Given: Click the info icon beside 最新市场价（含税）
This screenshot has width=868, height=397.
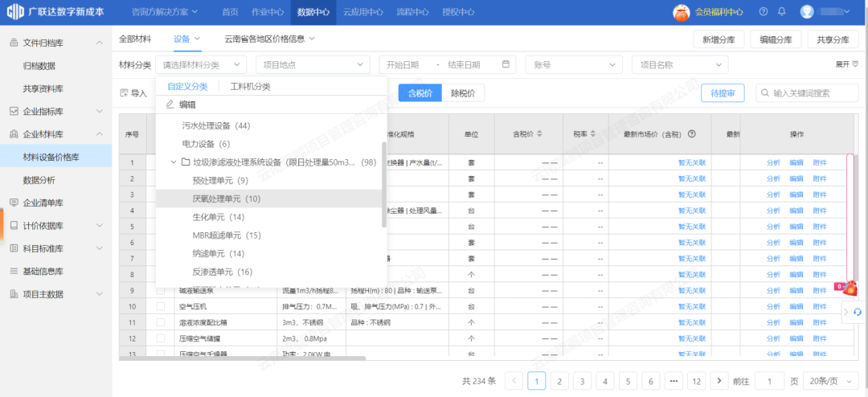Looking at the screenshot, I should click(x=691, y=134).
